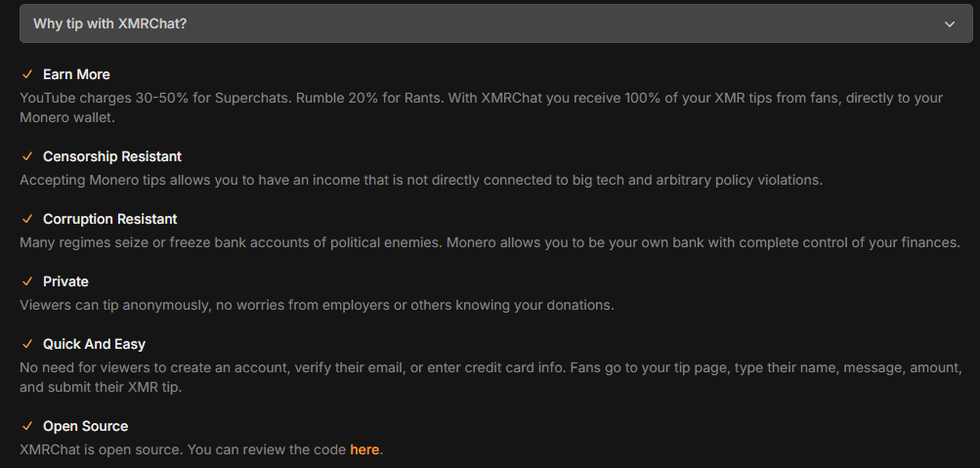Click the "Corruption Resistant" heading text
980x468 pixels.
110,219
